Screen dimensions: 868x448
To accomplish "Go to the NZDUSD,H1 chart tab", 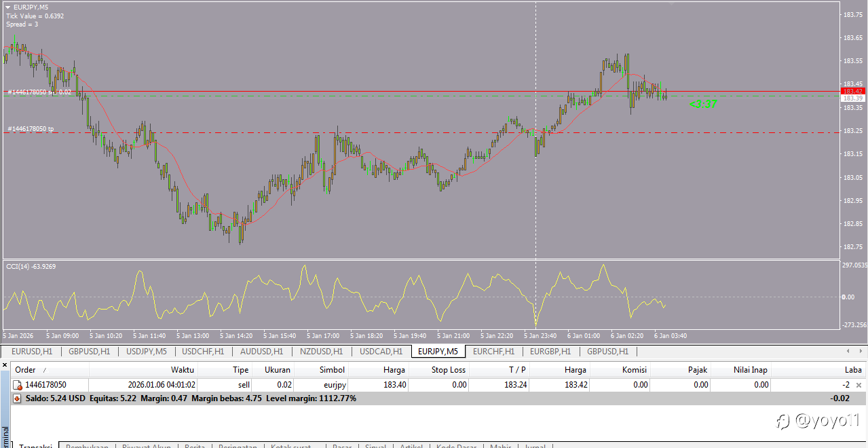I will 322,352.
